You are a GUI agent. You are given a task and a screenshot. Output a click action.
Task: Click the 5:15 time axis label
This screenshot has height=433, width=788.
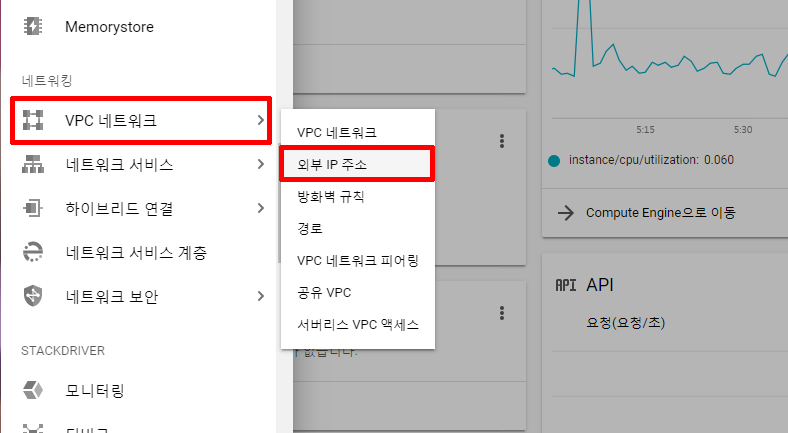(x=645, y=130)
